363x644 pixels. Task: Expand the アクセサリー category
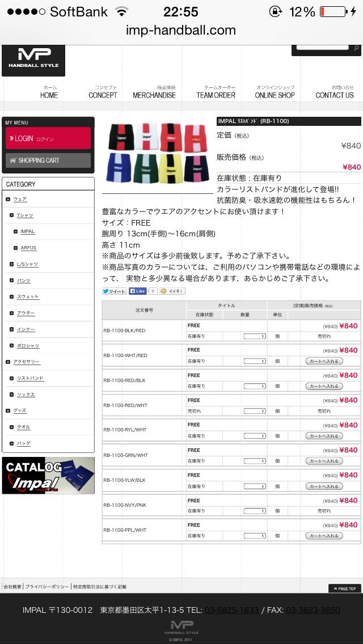26,362
